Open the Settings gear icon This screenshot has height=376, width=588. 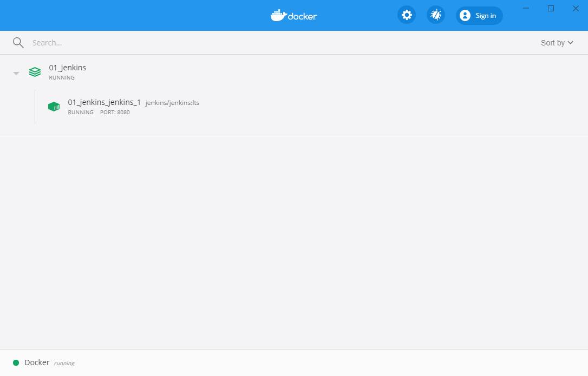[407, 15]
